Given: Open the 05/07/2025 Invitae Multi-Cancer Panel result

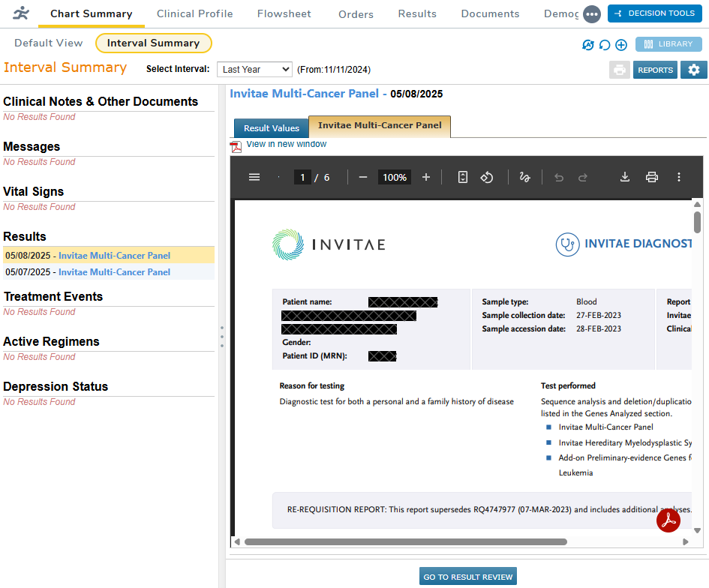Looking at the screenshot, I should (x=114, y=272).
